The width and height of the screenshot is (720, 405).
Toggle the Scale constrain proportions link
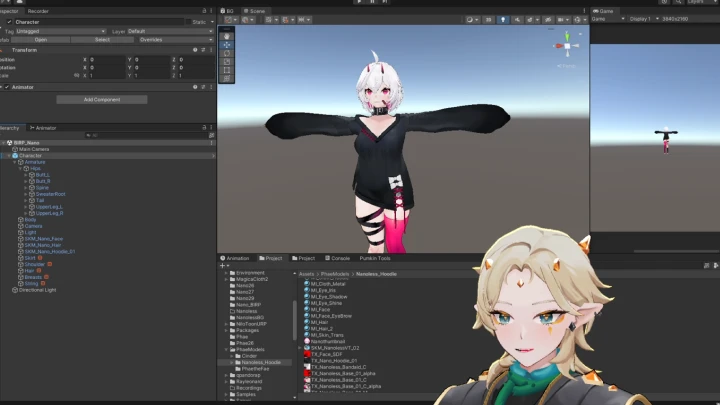click(76, 75)
